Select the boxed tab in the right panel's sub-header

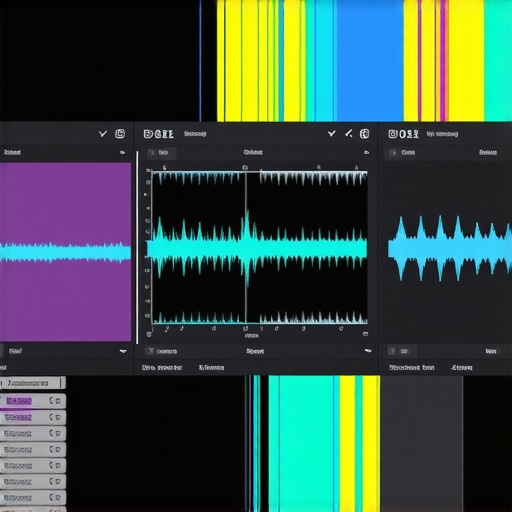coord(402,153)
